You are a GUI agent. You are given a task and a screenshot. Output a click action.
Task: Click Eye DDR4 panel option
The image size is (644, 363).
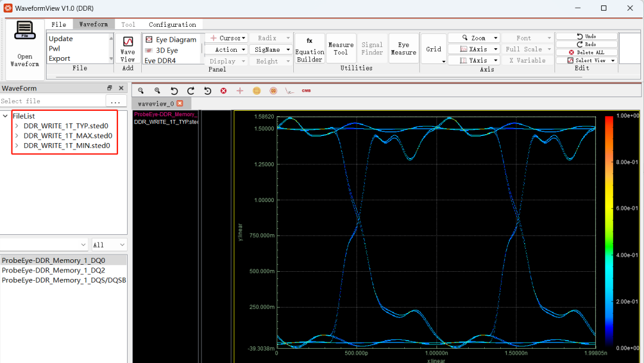point(160,60)
